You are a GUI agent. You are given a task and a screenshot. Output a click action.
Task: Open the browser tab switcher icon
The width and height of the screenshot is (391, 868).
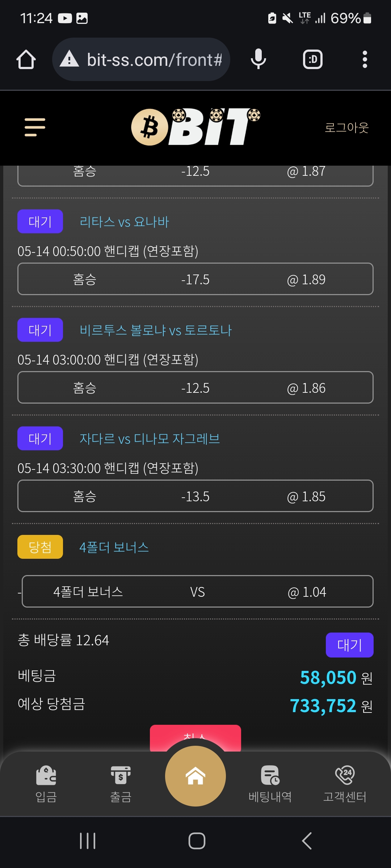(312, 60)
